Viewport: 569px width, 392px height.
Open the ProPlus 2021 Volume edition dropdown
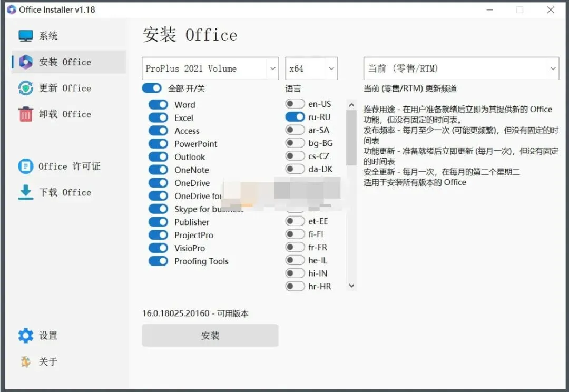pyautogui.click(x=210, y=68)
